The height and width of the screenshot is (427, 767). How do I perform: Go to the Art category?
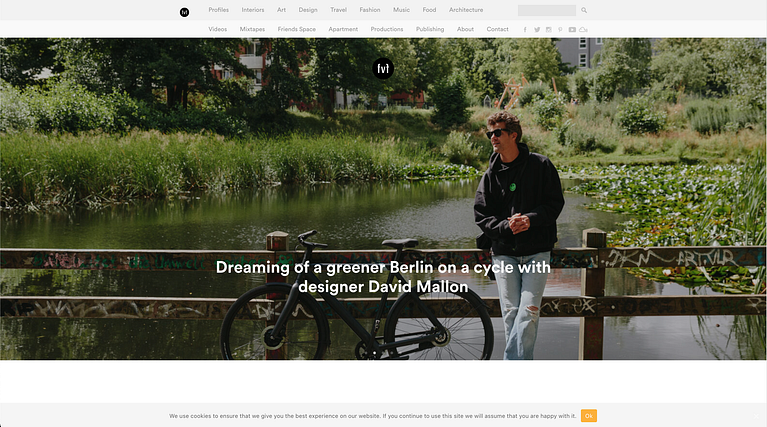[x=281, y=10]
